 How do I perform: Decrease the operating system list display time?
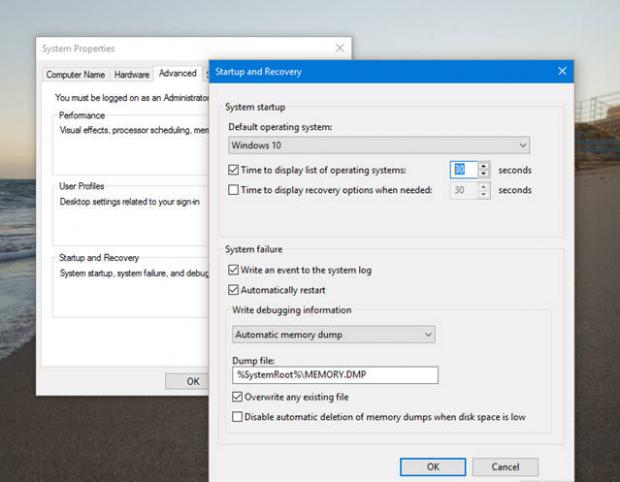coord(485,174)
